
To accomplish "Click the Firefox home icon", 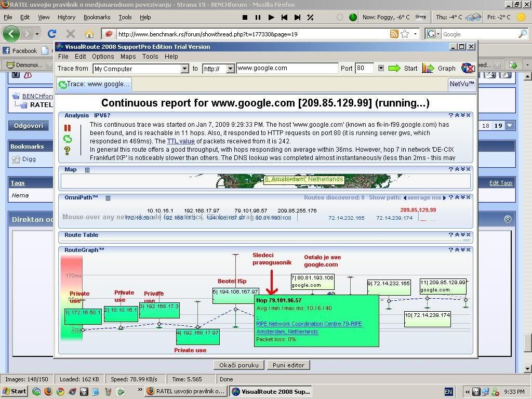I will [89, 34].
